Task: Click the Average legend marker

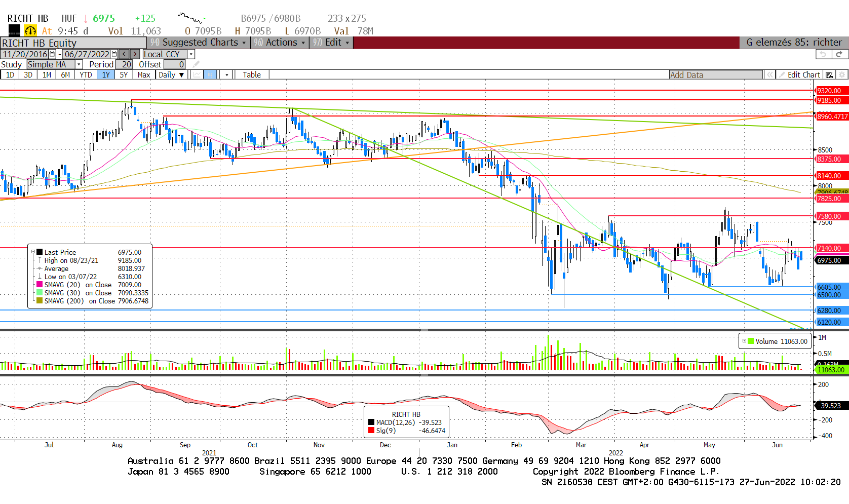Action: point(40,268)
